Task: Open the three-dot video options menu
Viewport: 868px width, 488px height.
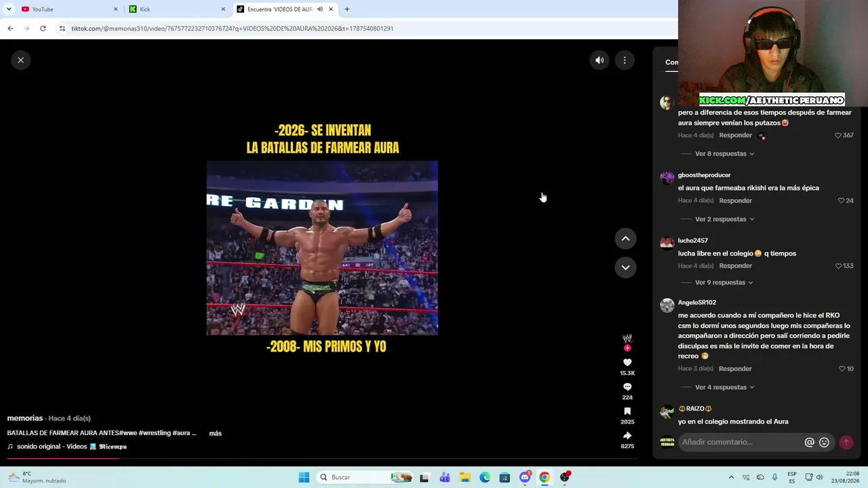Action: (x=625, y=60)
